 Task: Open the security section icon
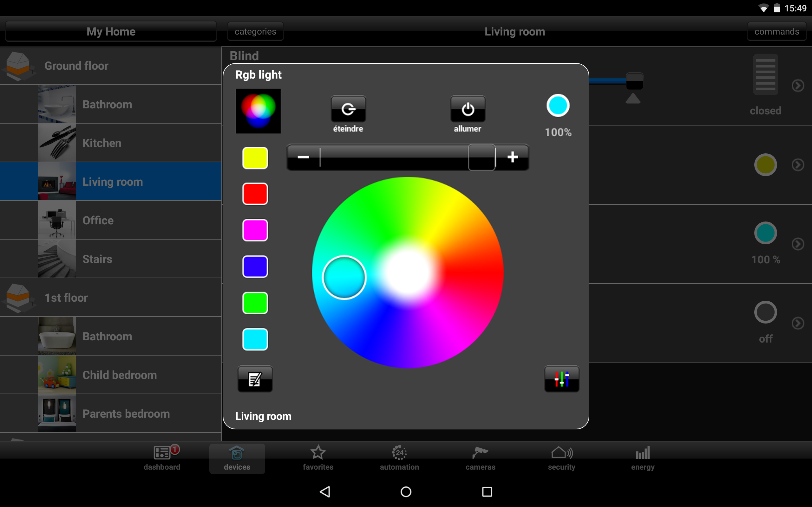pos(562,452)
